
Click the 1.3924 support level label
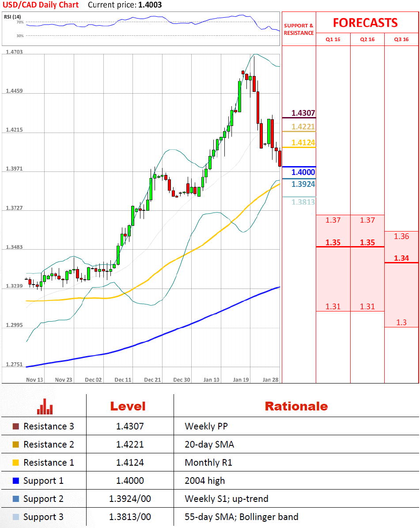[x=303, y=184]
